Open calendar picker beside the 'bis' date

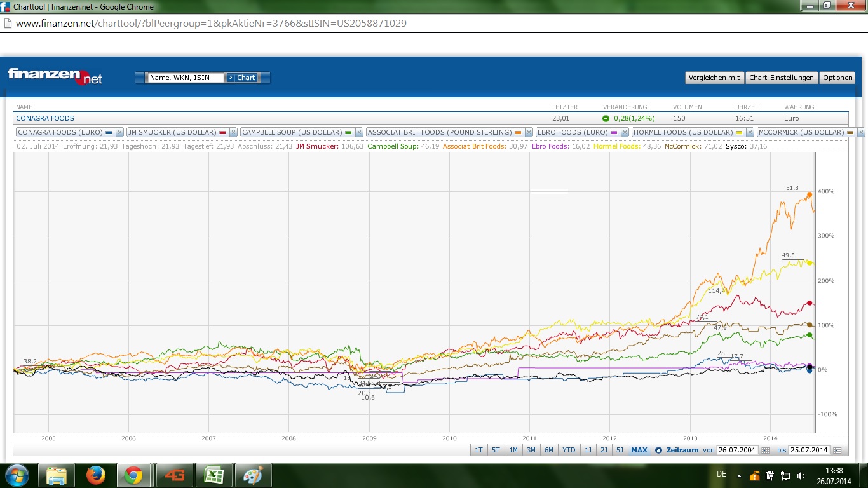pyautogui.click(x=837, y=450)
